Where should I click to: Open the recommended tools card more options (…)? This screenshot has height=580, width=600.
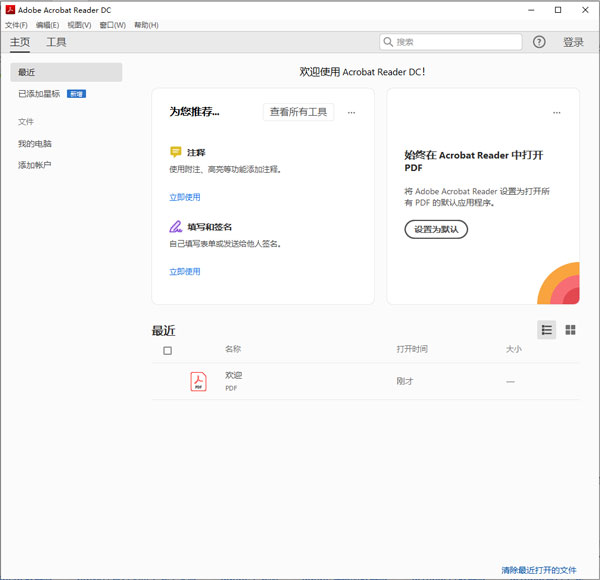point(351,112)
